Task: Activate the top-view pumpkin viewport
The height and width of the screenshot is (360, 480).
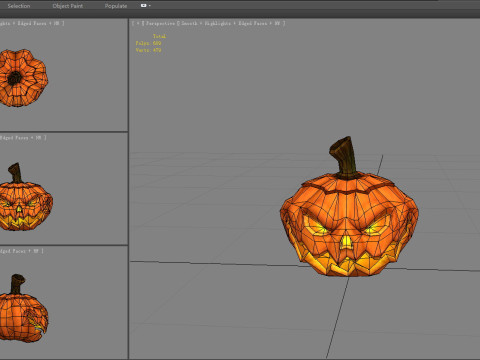Action: 63,74
